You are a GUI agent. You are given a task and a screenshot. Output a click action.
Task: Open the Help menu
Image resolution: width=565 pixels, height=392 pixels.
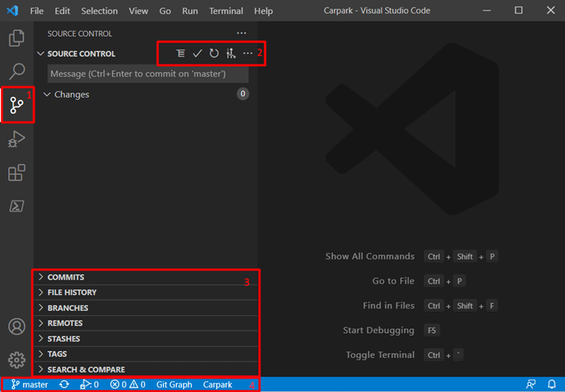[x=264, y=11]
